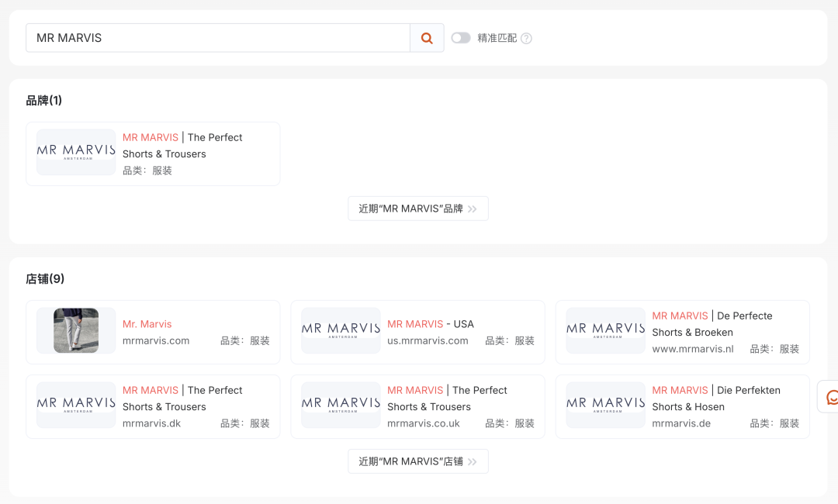The width and height of the screenshot is (838, 504).
Task: Click the mrmarvis.de store logo
Action: point(605,405)
